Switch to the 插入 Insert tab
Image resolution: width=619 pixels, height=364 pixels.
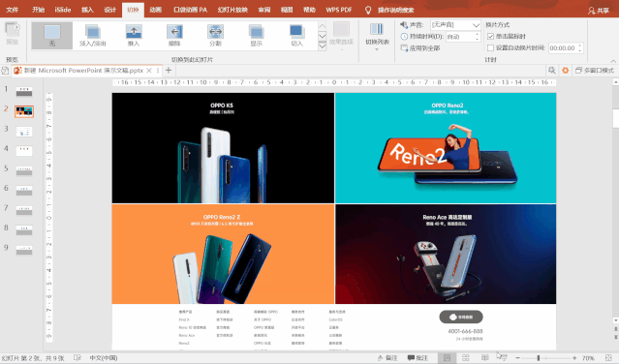(x=87, y=10)
